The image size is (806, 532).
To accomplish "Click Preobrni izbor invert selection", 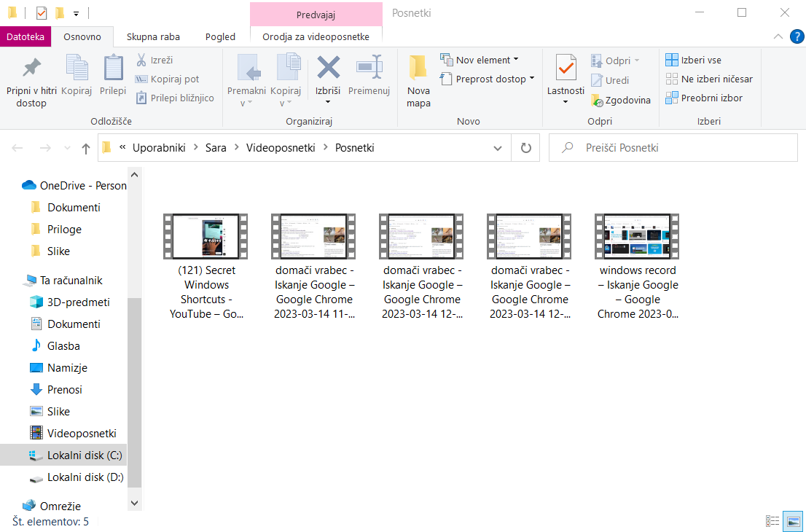I will [704, 98].
